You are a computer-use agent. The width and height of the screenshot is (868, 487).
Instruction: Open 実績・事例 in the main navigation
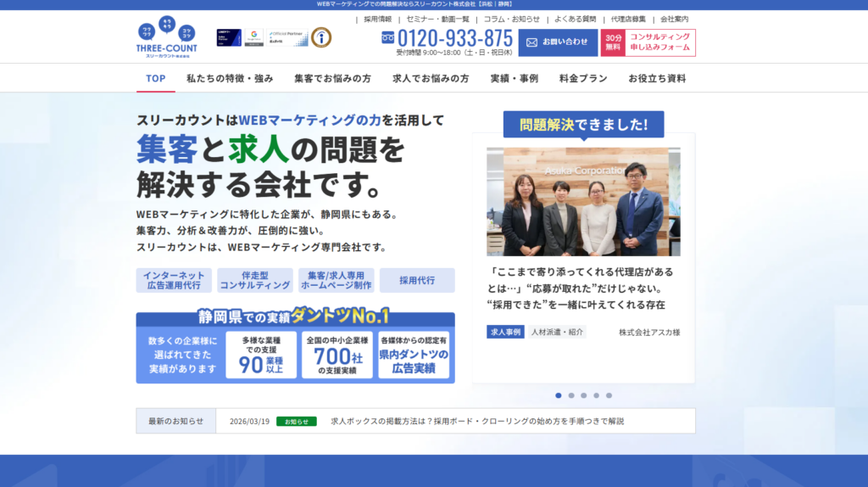pyautogui.click(x=514, y=78)
